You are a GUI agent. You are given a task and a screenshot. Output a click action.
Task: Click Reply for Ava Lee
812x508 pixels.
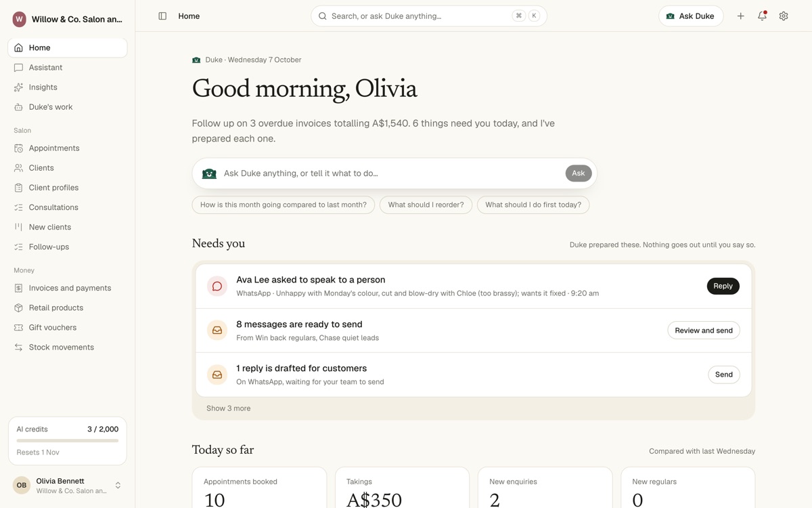coord(723,286)
